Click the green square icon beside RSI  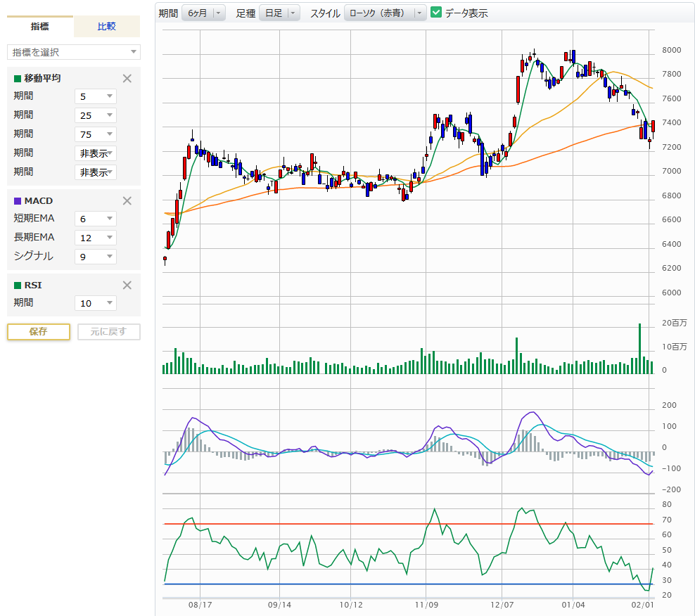pos(18,285)
